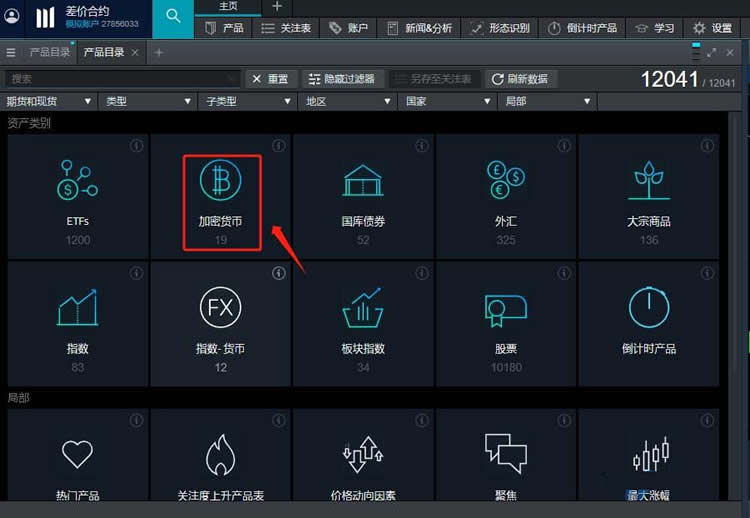Open the 指数 indices category
This screenshot has width=750, height=518.
[x=77, y=324]
